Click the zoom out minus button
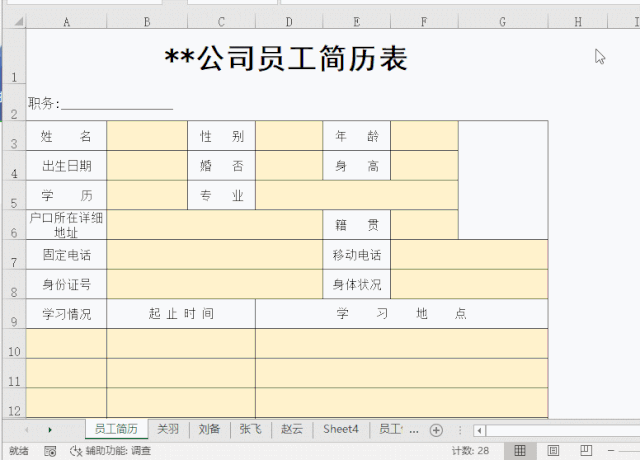 coord(611,451)
